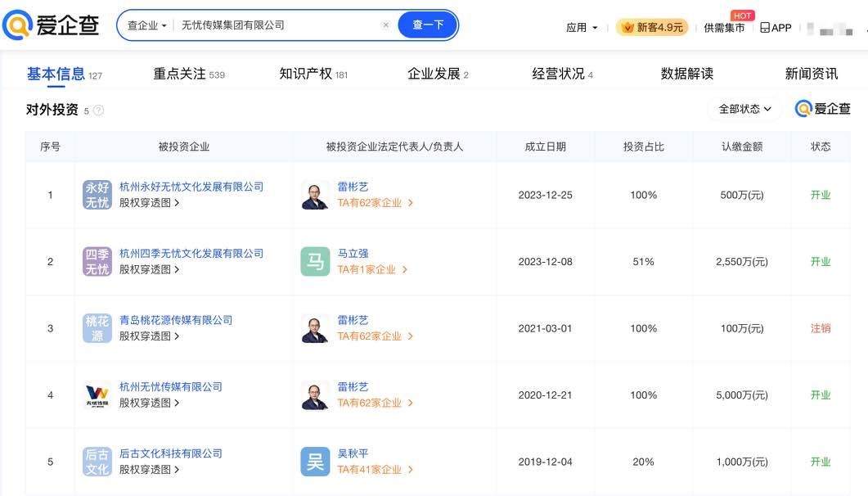Switch to the 企业发展 tab
Image resolution: width=868 pixels, height=496 pixels.
(438, 74)
